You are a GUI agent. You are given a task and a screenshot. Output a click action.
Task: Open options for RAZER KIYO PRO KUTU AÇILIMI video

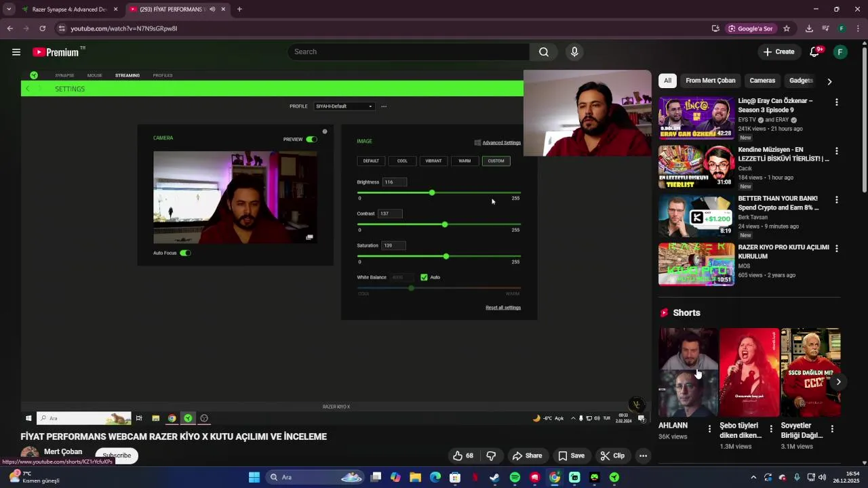point(836,249)
